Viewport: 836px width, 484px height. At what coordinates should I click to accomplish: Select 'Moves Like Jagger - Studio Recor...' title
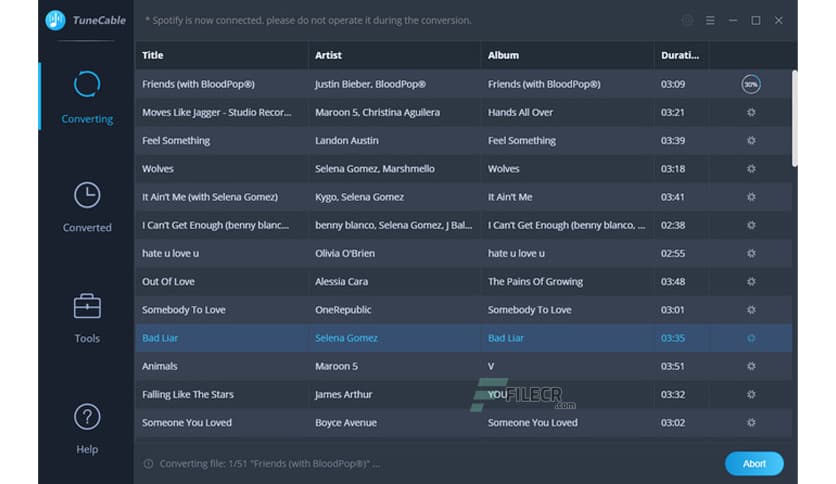[x=216, y=112]
